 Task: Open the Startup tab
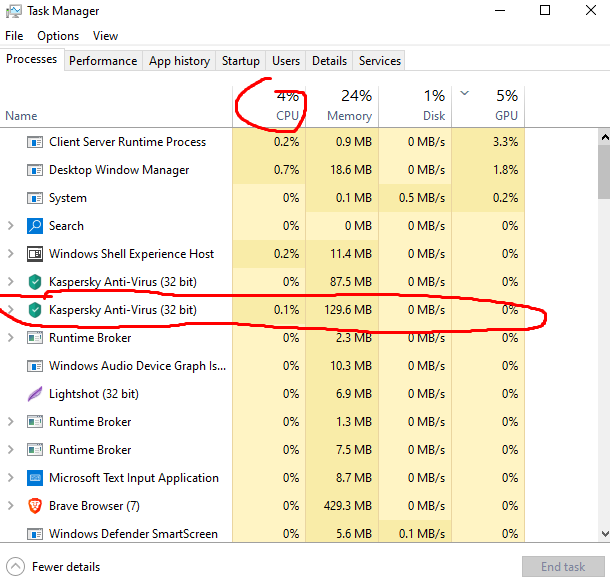click(240, 61)
